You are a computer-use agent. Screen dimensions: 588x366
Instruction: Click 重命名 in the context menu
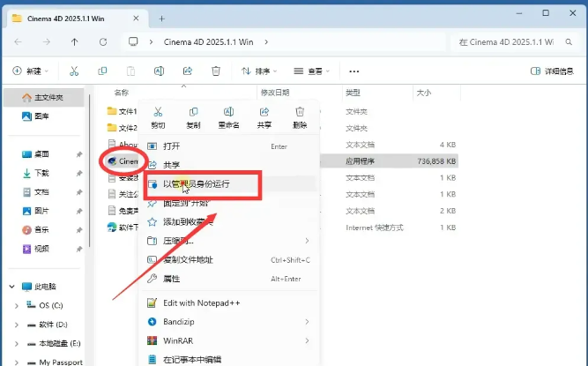click(x=228, y=118)
